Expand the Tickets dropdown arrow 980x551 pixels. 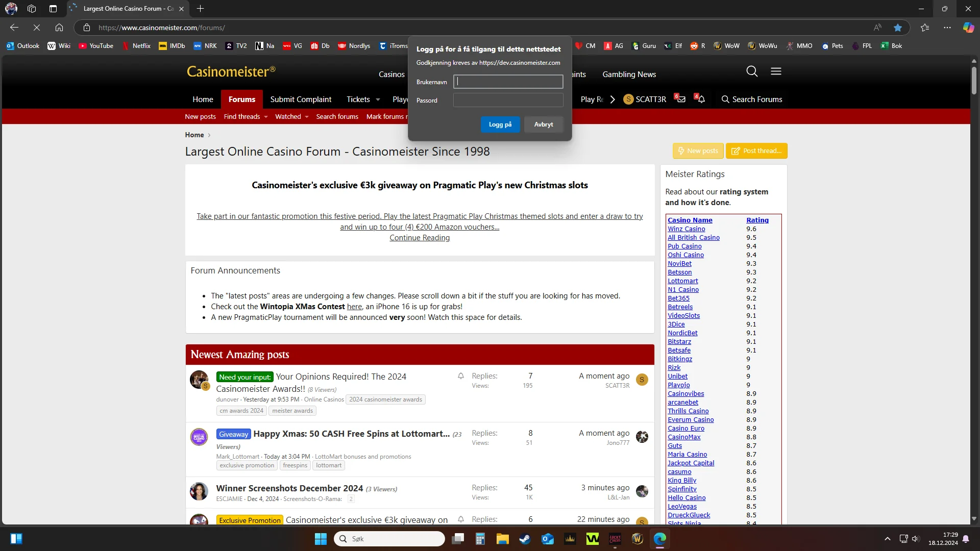pos(378,99)
